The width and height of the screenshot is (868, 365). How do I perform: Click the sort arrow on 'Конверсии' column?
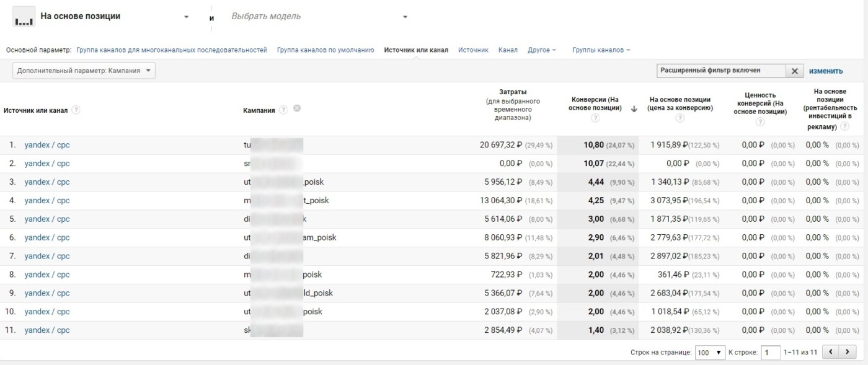coord(634,109)
